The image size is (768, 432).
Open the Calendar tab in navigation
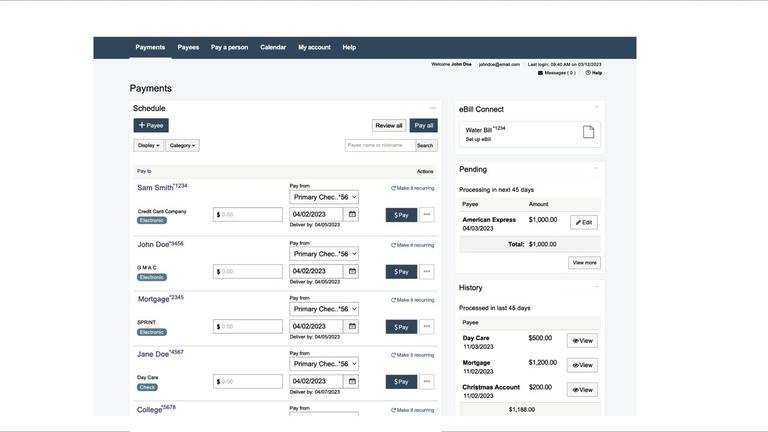click(x=273, y=47)
